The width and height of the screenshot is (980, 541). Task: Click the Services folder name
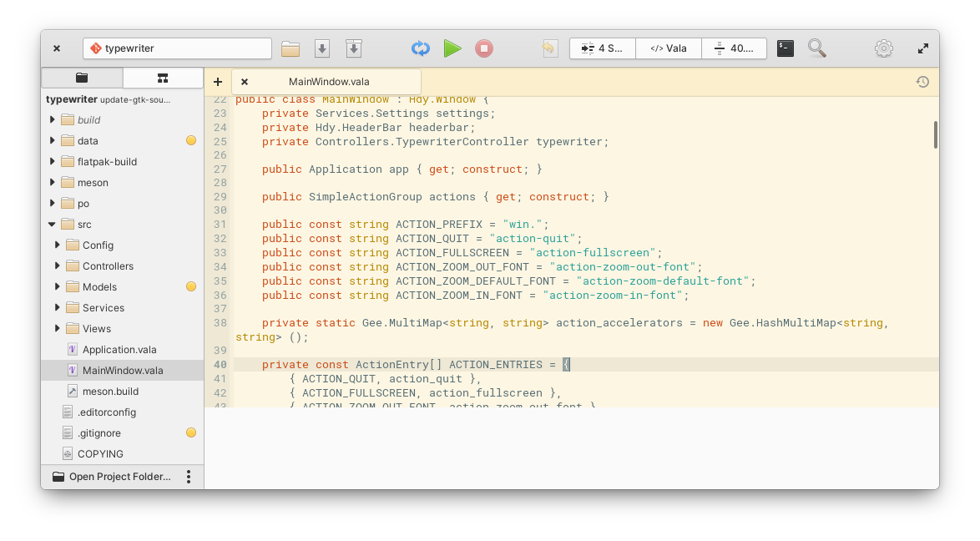[104, 308]
